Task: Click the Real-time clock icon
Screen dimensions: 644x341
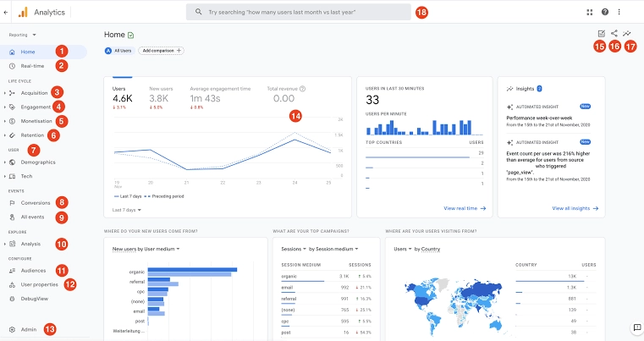Action: click(x=13, y=66)
